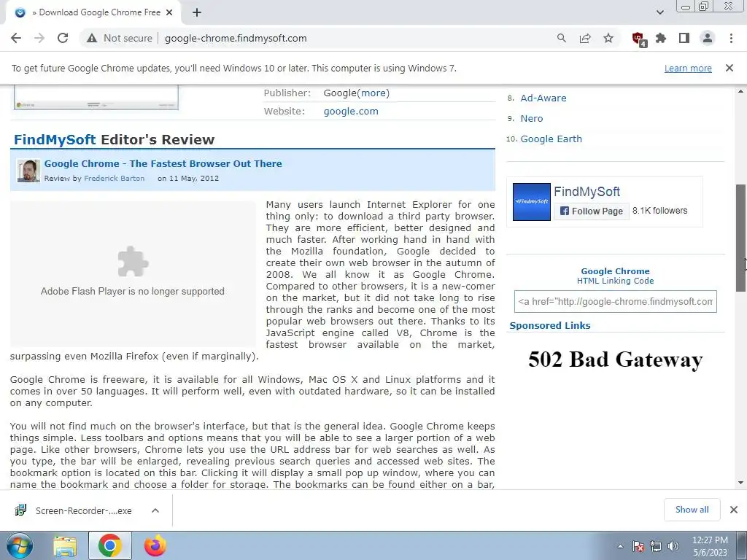Open the Google Earth link

(x=551, y=139)
